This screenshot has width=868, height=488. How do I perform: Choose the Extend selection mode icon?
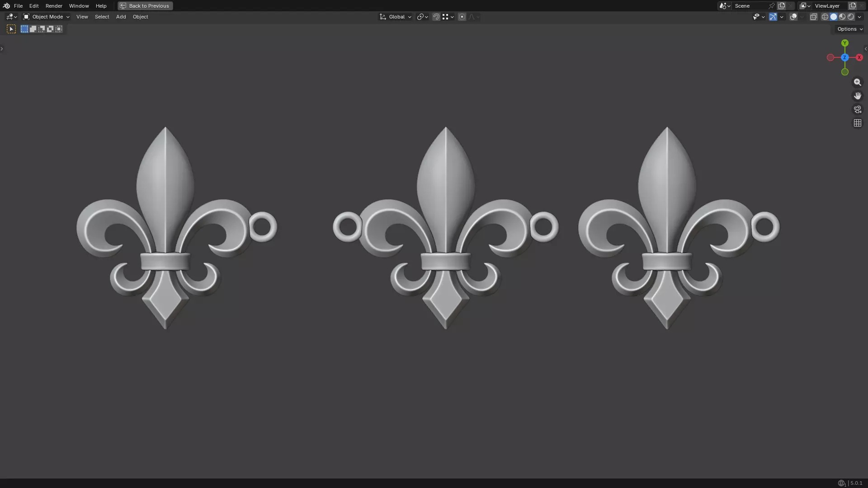pyautogui.click(x=33, y=29)
